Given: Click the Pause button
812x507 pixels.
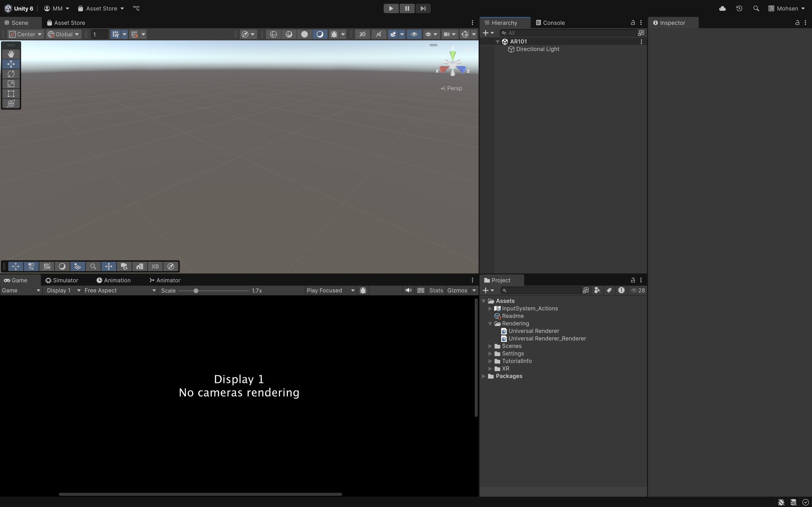Looking at the screenshot, I should tap(407, 8).
